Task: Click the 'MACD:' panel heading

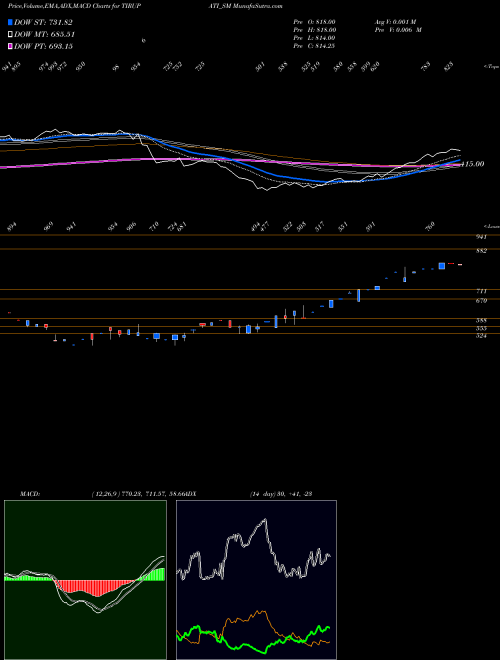Action: tap(30, 494)
